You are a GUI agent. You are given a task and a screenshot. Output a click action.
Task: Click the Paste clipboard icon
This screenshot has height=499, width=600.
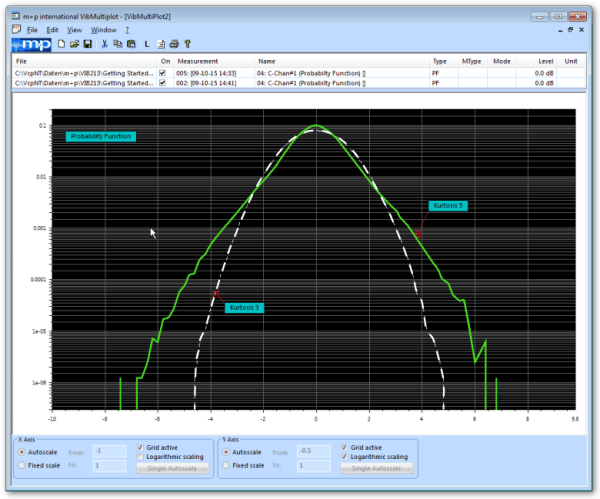tap(131, 44)
